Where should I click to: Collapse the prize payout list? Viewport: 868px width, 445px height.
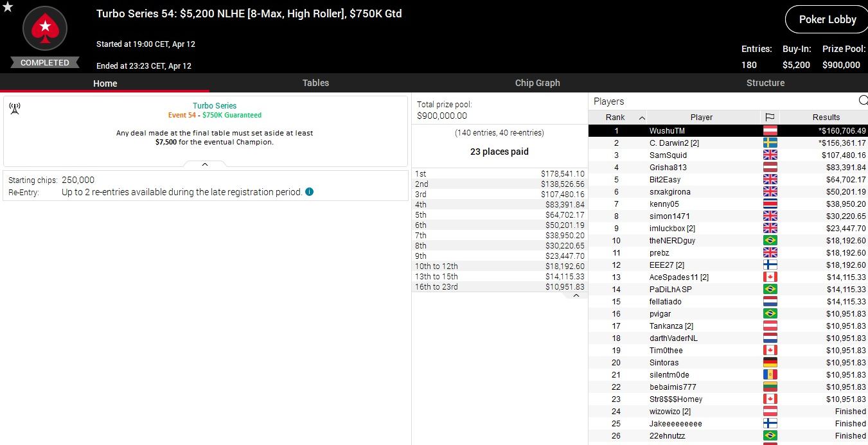pyautogui.click(x=576, y=295)
